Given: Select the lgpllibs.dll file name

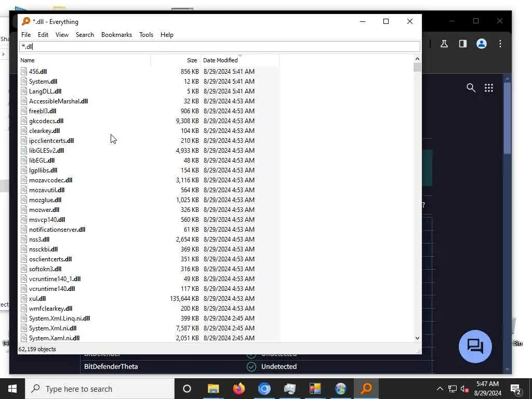Looking at the screenshot, I should (x=43, y=170).
